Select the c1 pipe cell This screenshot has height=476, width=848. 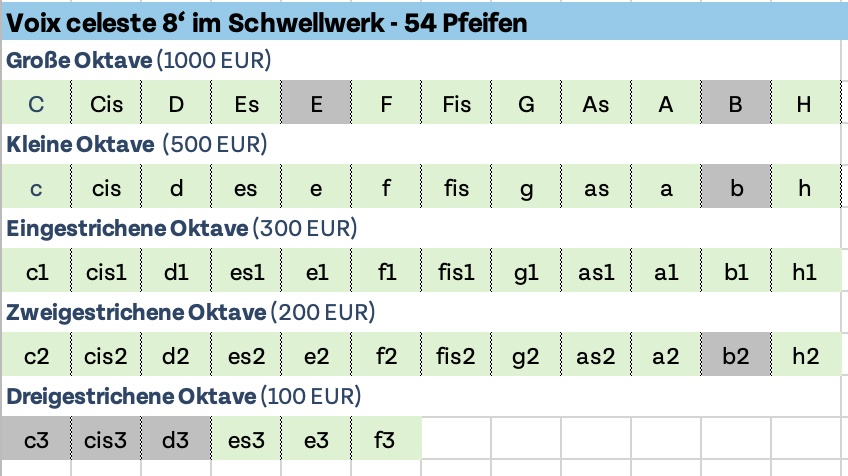click(36, 272)
